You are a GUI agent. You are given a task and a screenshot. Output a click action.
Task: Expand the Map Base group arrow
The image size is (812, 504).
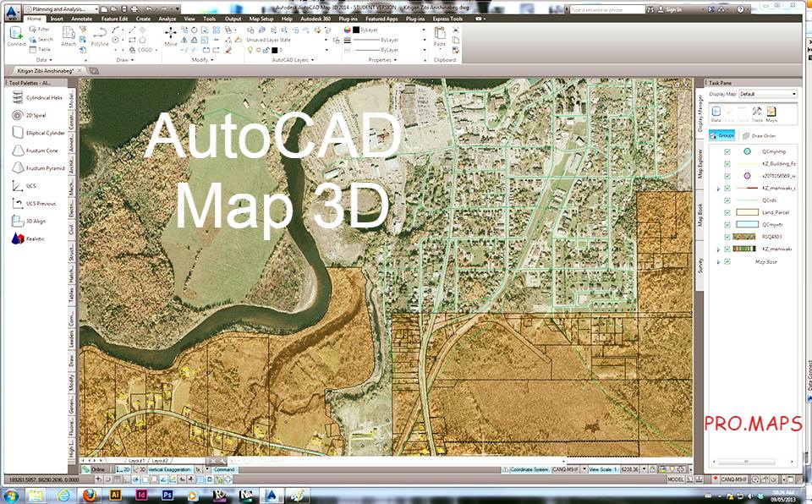point(718,262)
